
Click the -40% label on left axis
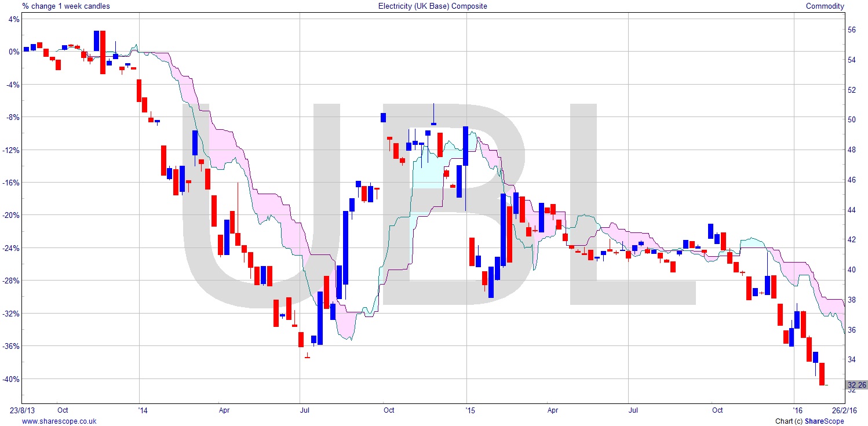11,379
